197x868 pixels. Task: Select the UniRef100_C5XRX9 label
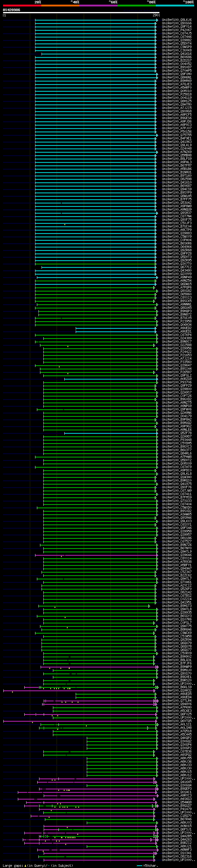177,653
